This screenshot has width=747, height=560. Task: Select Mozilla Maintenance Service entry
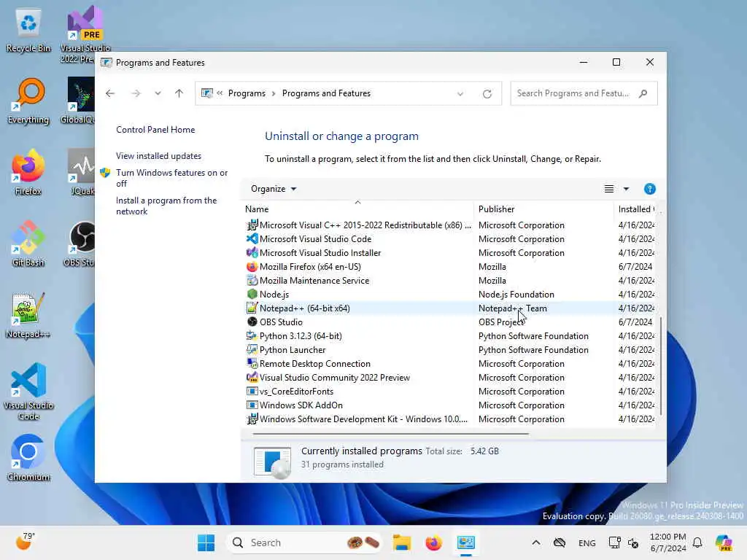[x=449, y=281]
